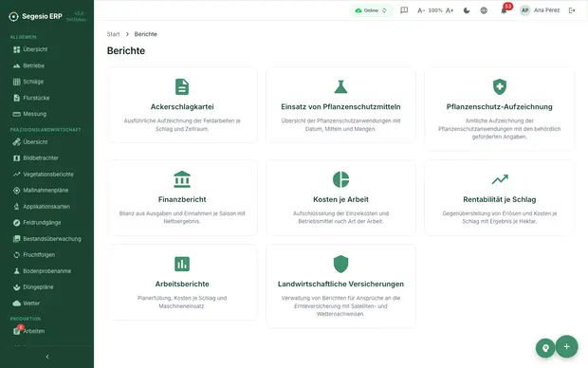Screen dimensions: 588x368
Task: Click the flask icon for Einsatz von Pflanzenschutzmitteln
Action: click(x=340, y=86)
